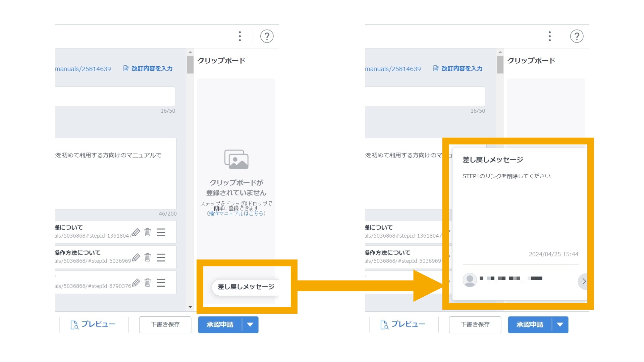The image size is (644, 362).
Task: Open 操作マニュアルはこちら link in clipboard
Action: [236, 214]
